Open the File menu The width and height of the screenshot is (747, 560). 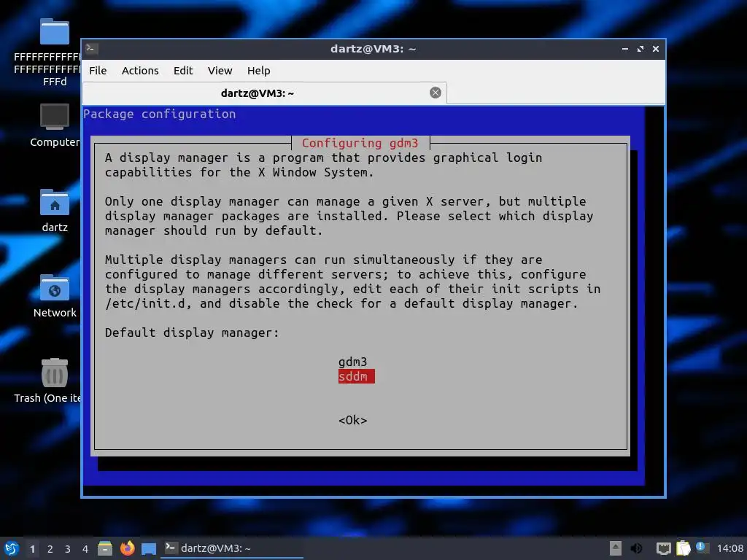(98, 71)
